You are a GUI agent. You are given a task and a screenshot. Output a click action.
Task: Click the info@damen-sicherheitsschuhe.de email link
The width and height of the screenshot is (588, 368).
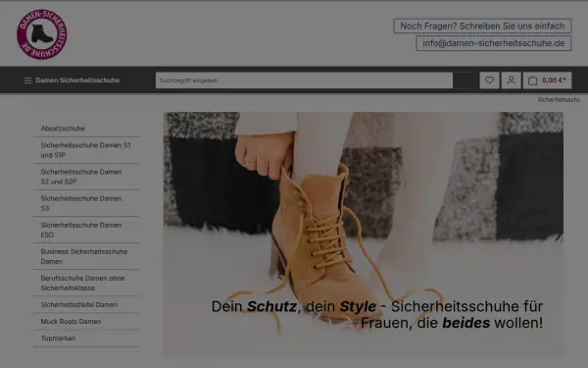pos(494,43)
